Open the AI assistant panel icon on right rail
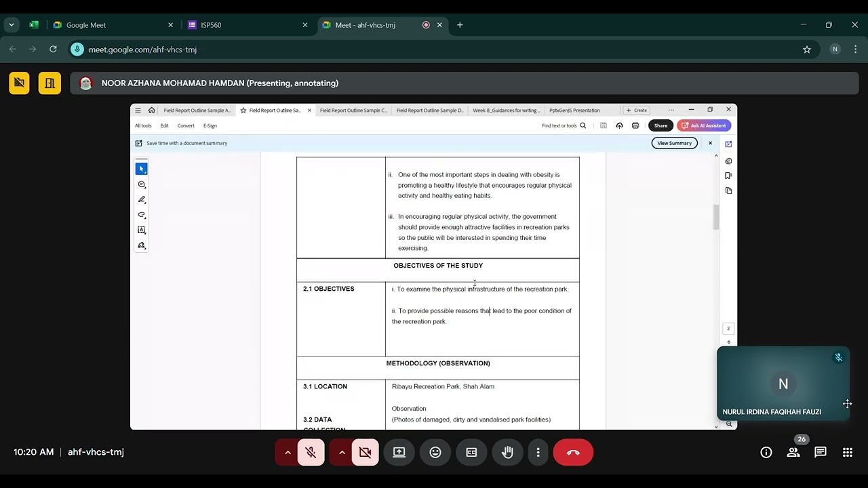Image resolution: width=868 pixels, height=488 pixels. pyautogui.click(x=728, y=144)
